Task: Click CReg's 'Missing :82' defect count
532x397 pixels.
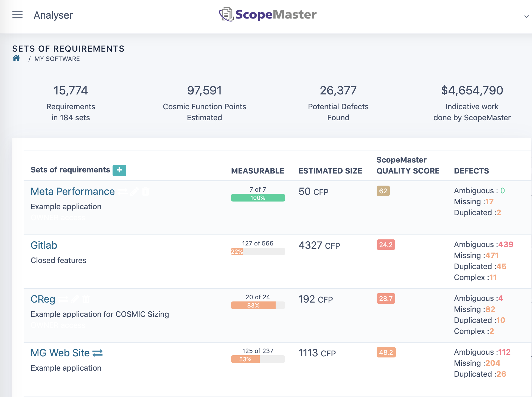Action: click(x=475, y=309)
